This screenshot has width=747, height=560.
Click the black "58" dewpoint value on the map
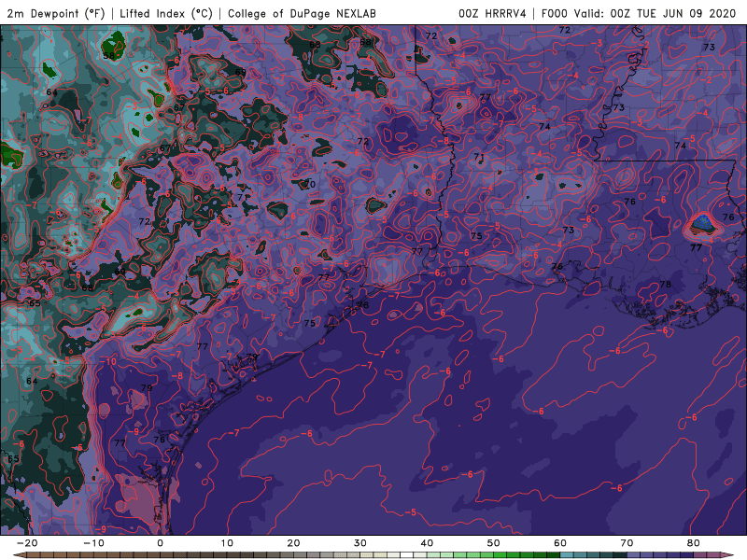coord(109,56)
